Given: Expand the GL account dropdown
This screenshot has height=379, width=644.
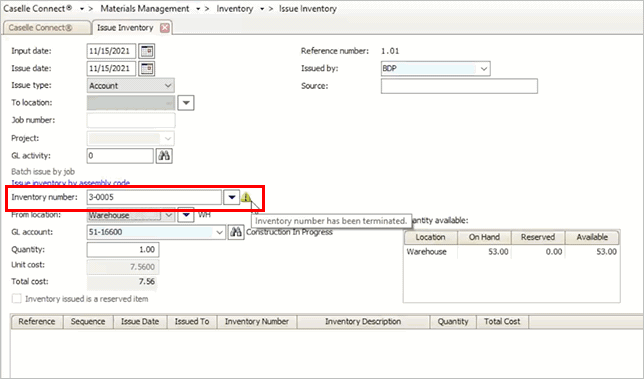Looking at the screenshot, I should [x=219, y=232].
